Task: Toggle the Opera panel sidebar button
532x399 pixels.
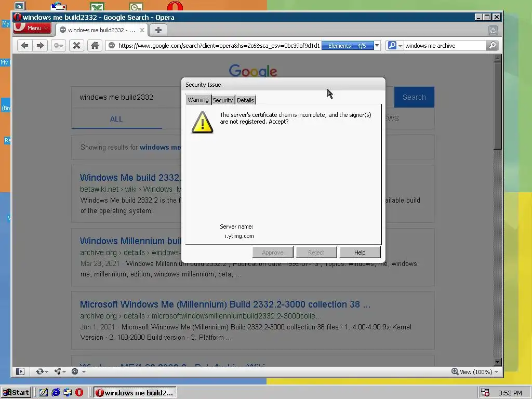Action: coord(20,371)
